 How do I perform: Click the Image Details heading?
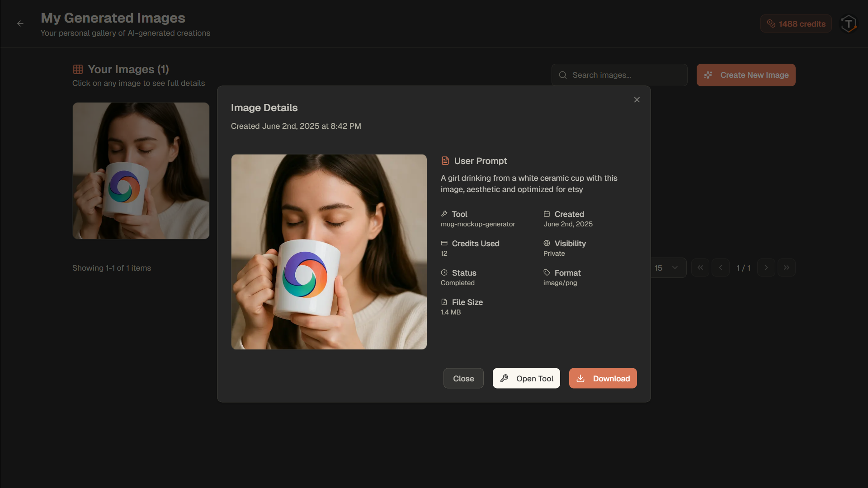tap(264, 108)
